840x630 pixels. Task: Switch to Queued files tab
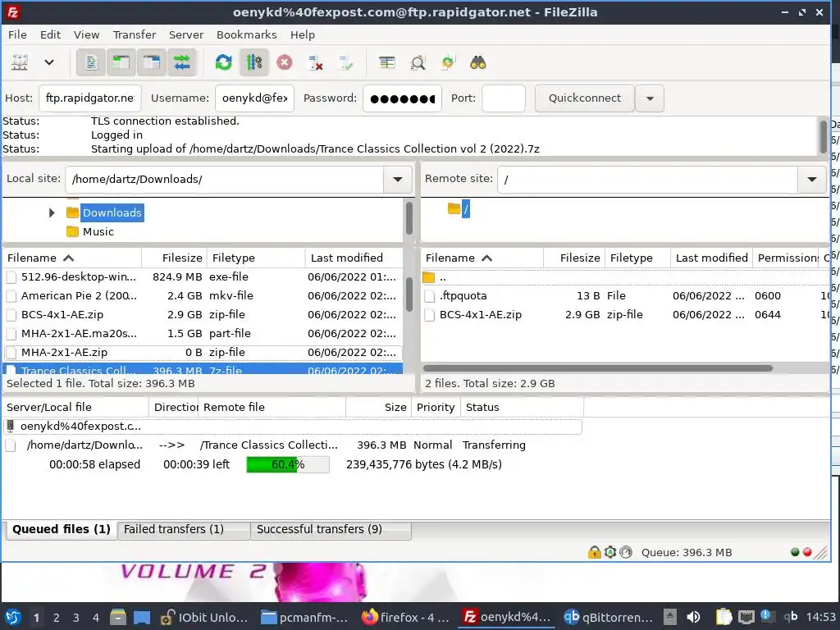[61, 529]
